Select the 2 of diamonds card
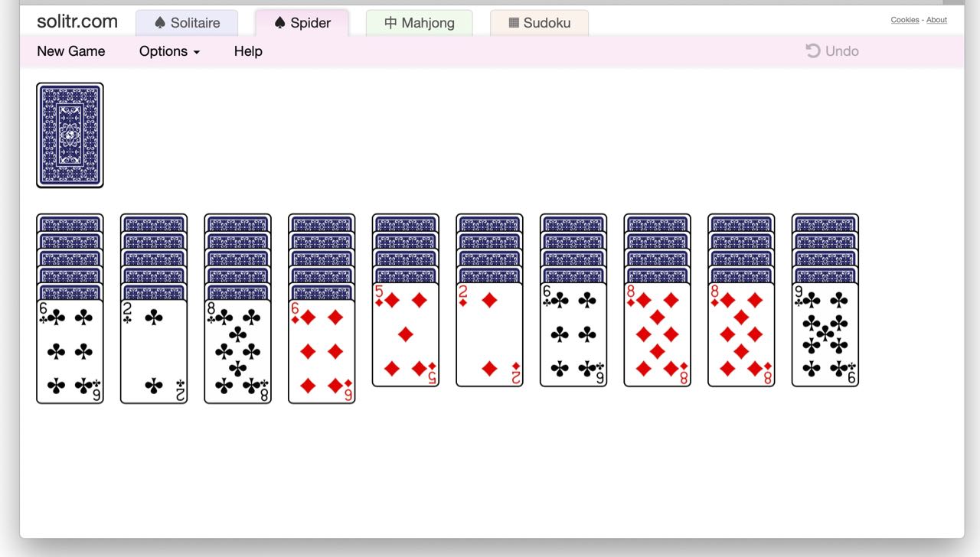The image size is (980, 557). click(x=489, y=334)
